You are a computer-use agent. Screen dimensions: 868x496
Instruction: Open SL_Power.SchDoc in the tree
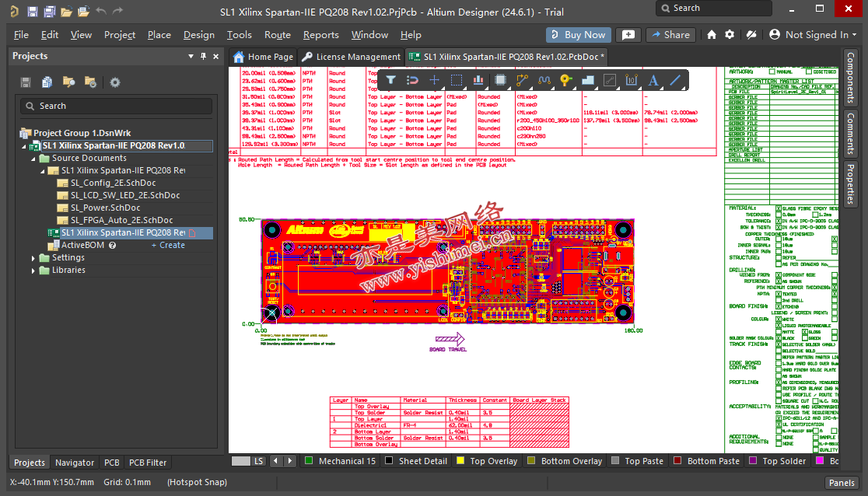click(x=105, y=208)
